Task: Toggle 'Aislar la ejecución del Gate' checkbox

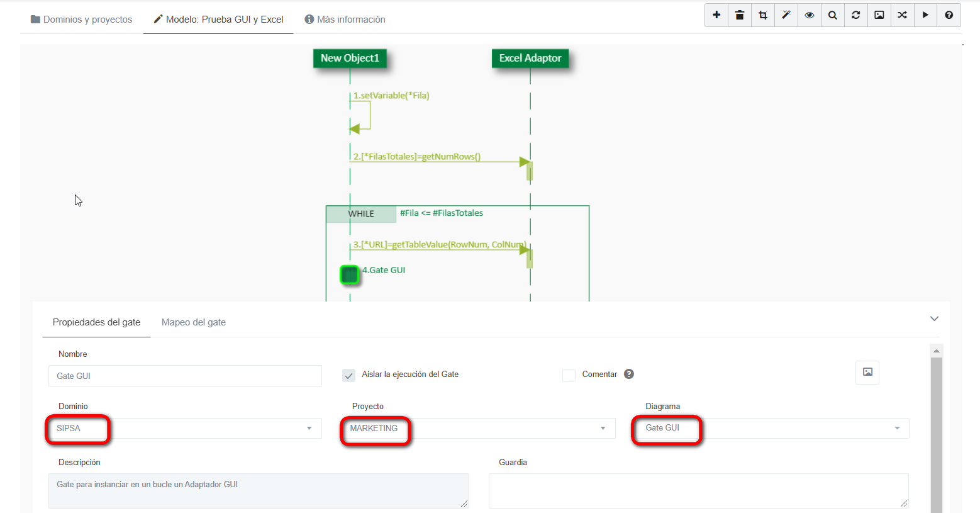Action: coord(348,375)
